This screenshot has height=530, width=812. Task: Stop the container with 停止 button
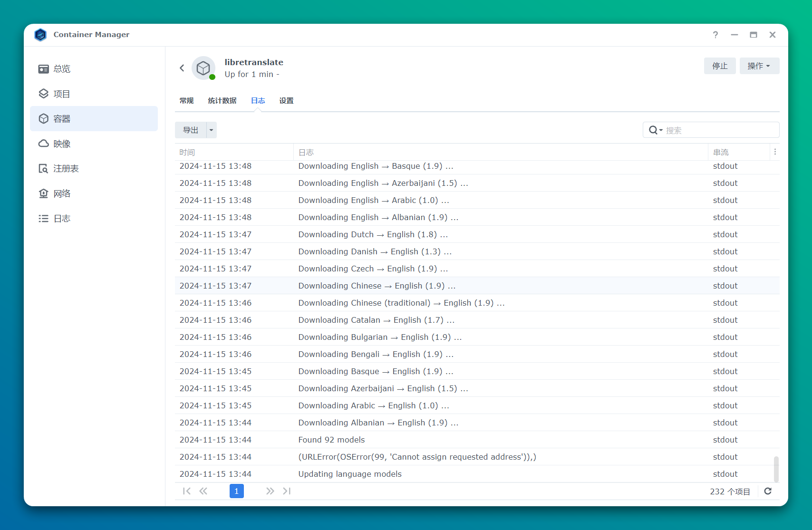[x=720, y=66]
